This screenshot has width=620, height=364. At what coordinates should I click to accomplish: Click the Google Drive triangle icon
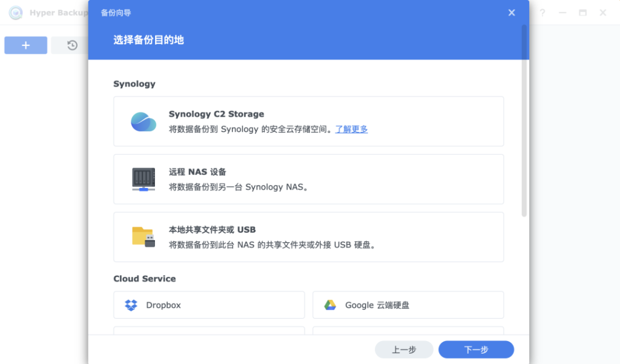click(x=330, y=305)
